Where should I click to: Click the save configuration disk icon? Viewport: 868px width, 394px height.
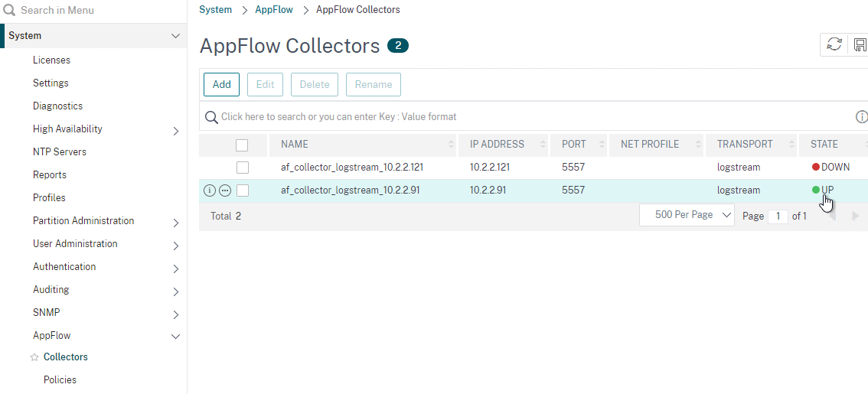pos(860,45)
